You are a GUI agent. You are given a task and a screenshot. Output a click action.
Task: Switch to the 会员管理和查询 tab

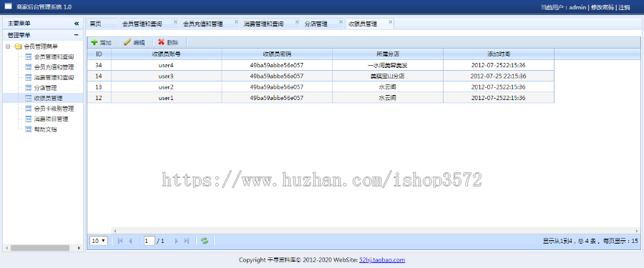coord(142,24)
